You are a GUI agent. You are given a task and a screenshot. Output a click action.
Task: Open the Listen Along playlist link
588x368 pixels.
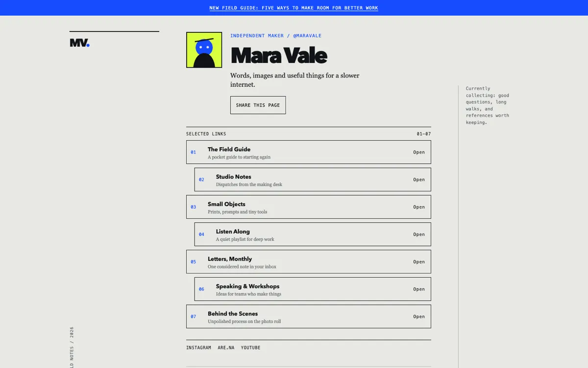(x=313, y=235)
